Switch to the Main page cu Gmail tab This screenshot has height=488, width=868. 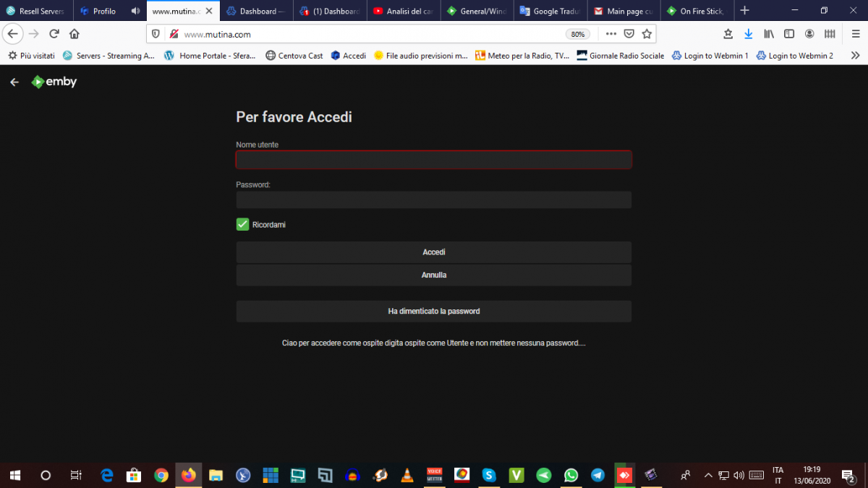pos(624,11)
